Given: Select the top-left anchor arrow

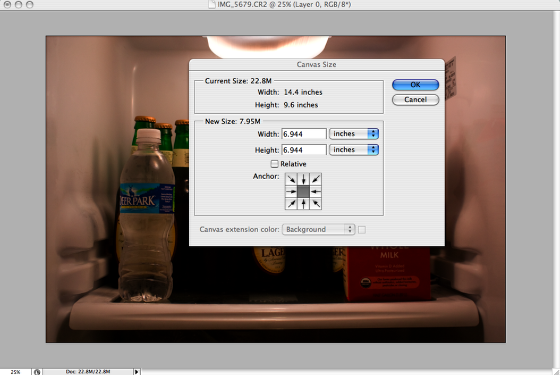Looking at the screenshot, I should click(291, 179).
